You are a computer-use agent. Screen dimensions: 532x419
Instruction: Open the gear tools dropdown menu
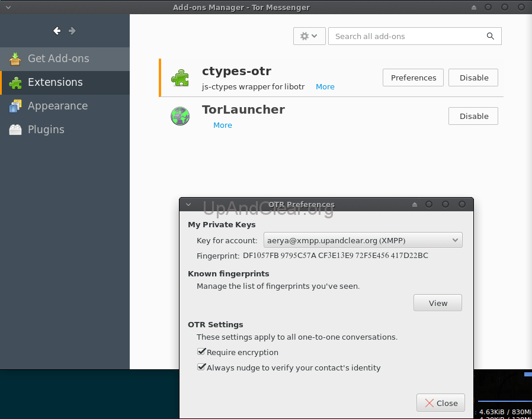click(x=309, y=36)
